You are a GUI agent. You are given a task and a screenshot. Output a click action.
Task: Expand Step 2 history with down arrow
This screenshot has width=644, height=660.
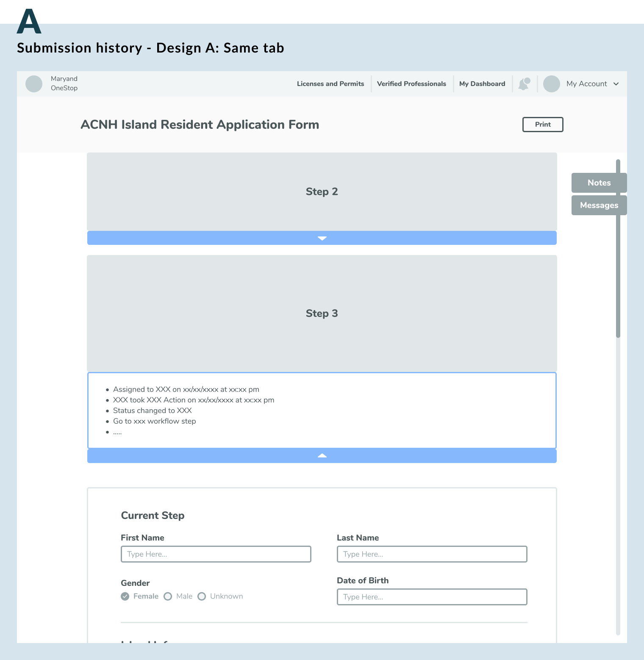click(322, 238)
